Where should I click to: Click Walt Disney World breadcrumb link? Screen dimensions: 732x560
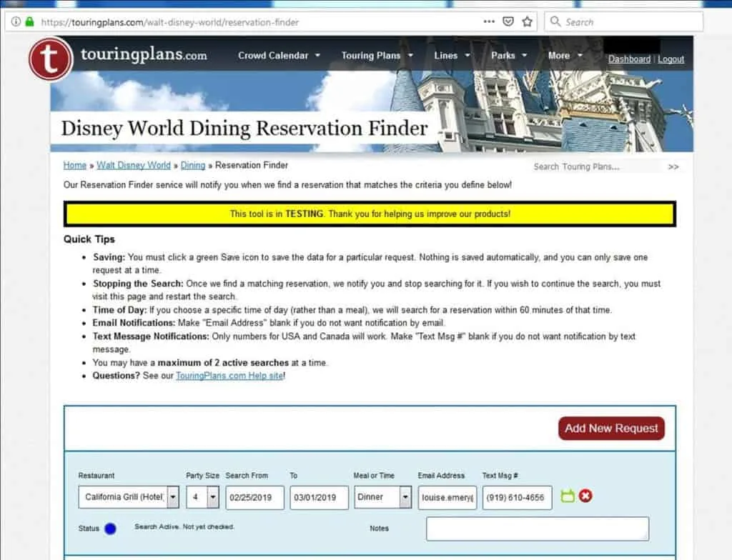[x=134, y=165]
